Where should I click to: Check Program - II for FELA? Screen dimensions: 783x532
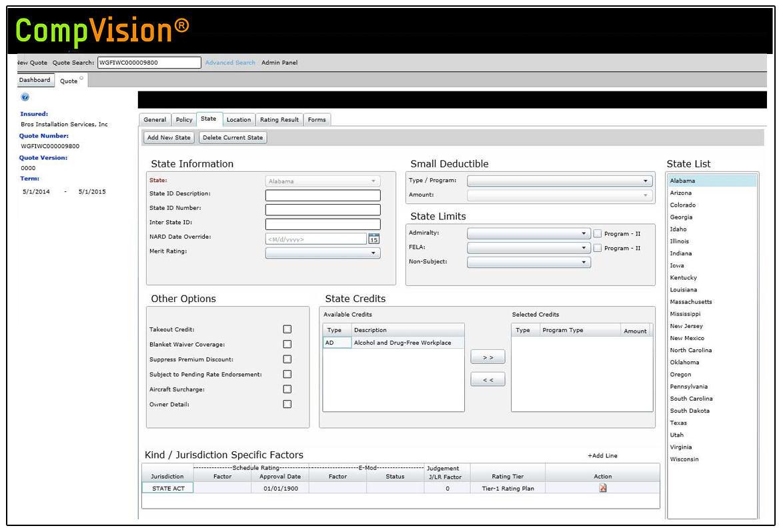click(x=597, y=248)
